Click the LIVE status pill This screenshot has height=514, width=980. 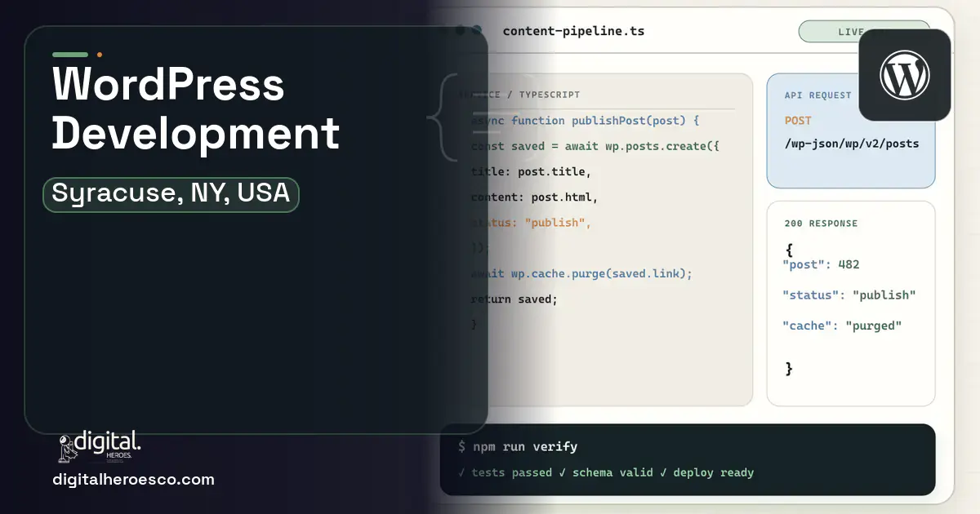click(864, 32)
